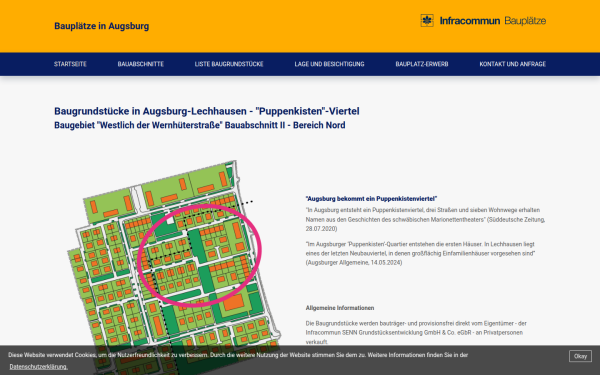The width and height of the screenshot is (600, 375).
Task: Click the Infracommun Bauplätze brand text
Action: [x=493, y=21]
